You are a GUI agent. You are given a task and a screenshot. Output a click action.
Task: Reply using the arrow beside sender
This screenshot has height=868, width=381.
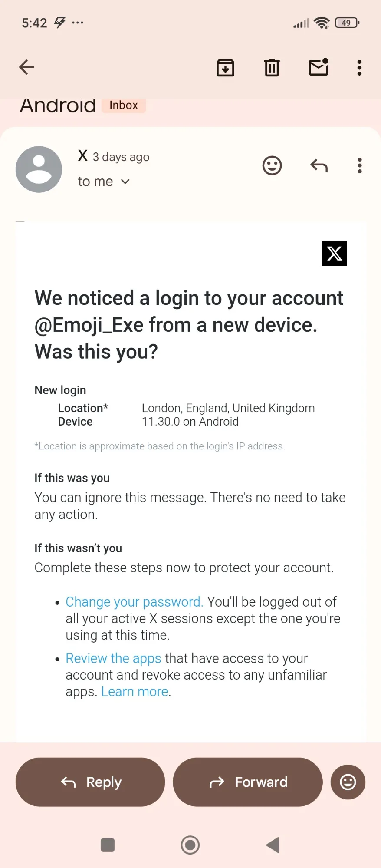coord(319,165)
